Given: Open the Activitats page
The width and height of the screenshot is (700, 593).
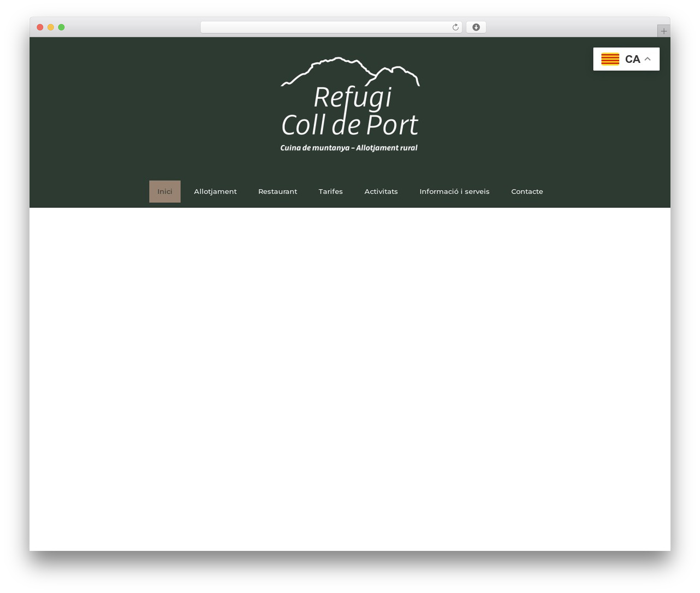Looking at the screenshot, I should (x=381, y=191).
